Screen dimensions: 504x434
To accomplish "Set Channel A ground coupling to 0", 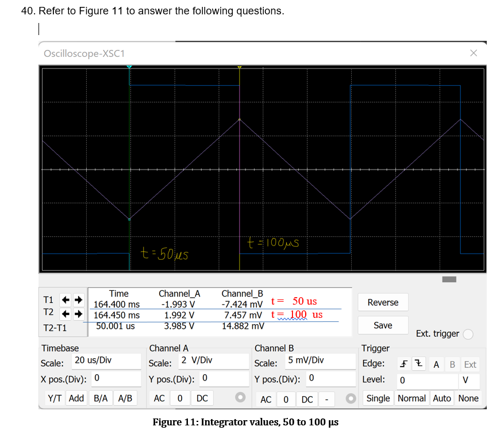I will (179, 397).
